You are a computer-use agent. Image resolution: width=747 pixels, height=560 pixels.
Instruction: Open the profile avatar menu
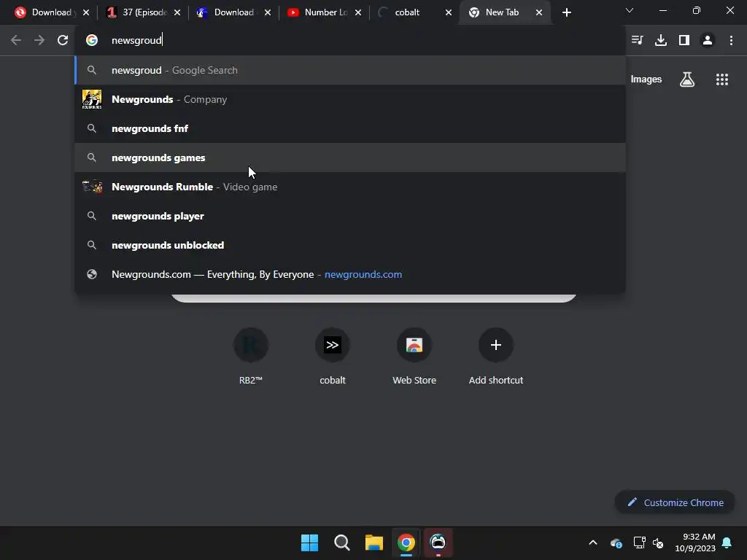(x=708, y=40)
